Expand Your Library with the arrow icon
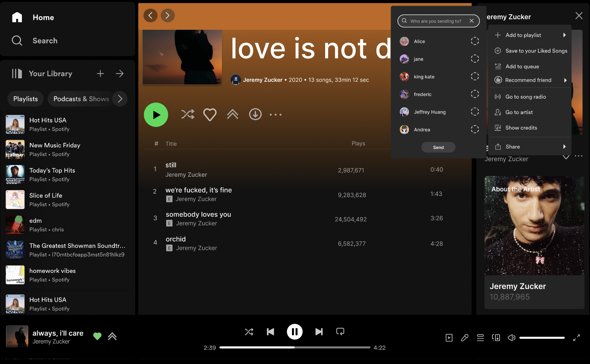590x364 pixels. tap(120, 73)
